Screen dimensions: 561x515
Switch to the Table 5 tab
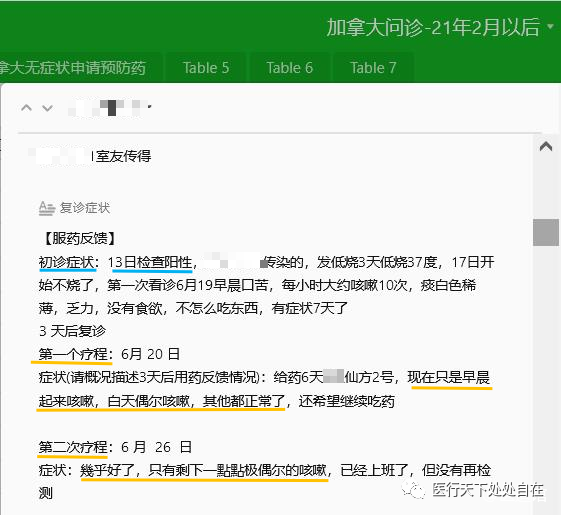point(206,68)
